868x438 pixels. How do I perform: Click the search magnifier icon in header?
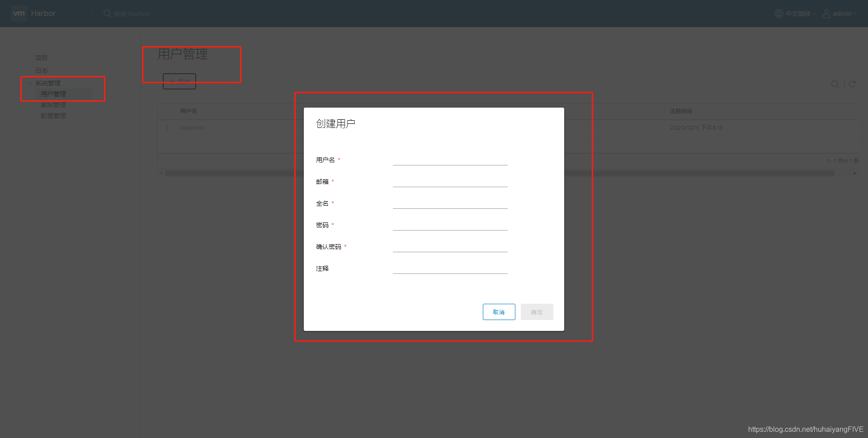[107, 14]
